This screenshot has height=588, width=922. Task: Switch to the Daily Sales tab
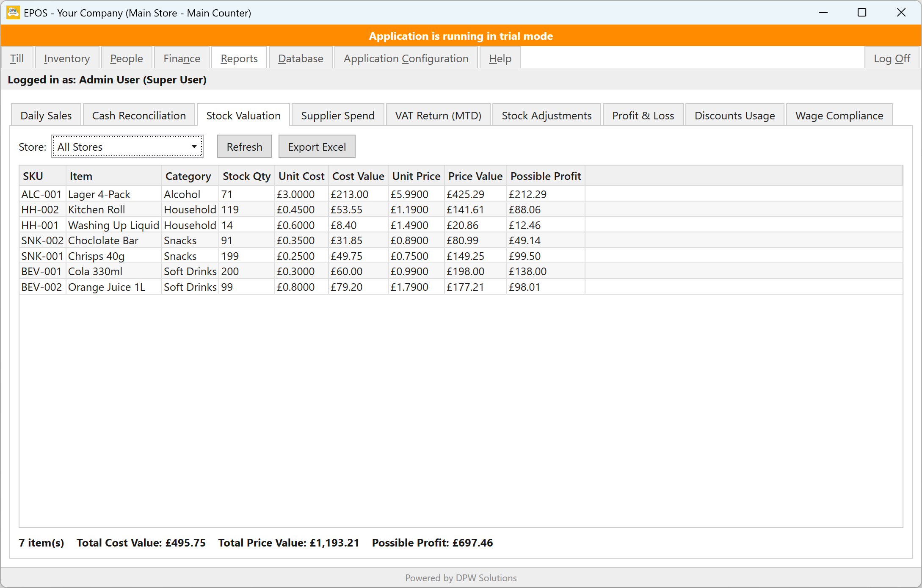[46, 116]
